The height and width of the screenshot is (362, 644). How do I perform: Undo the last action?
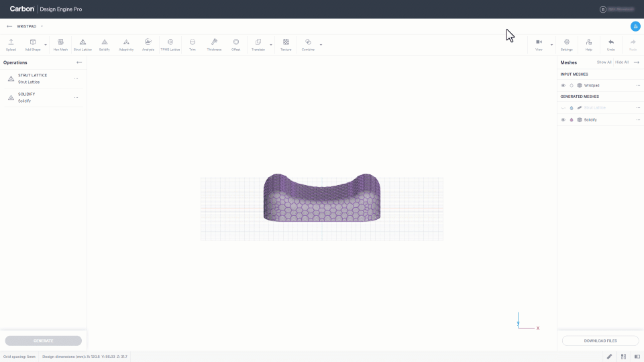pyautogui.click(x=610, y=44)
